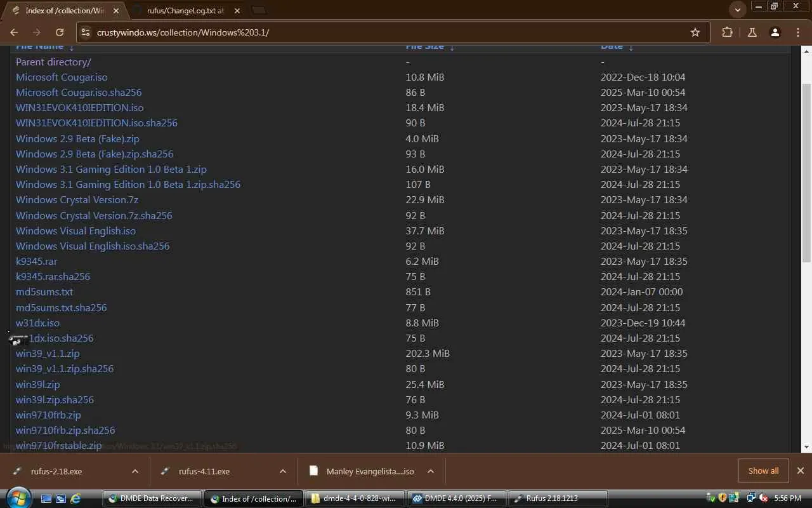
Task: Go forward to the next page
Action: (x=37, y=32)
